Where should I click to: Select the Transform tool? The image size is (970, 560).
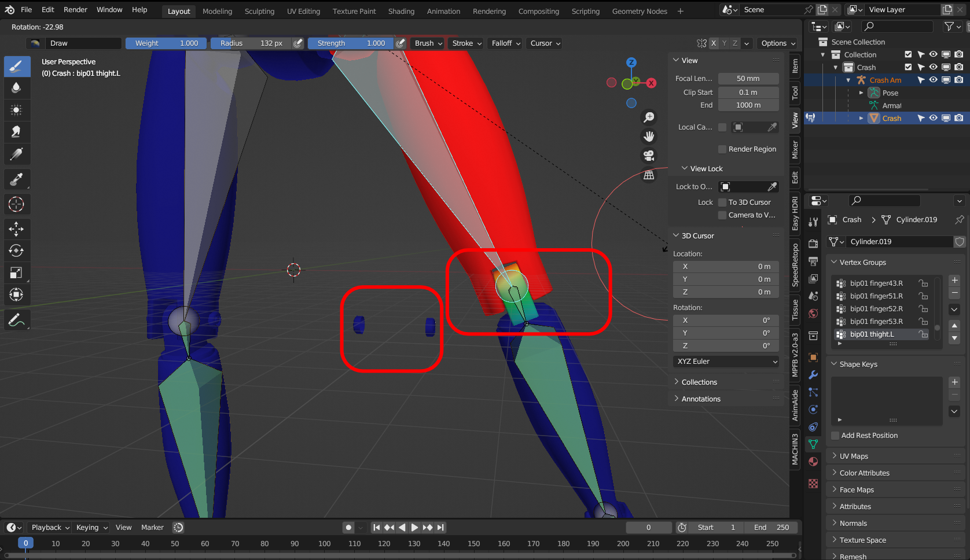[x=17, y=295]
